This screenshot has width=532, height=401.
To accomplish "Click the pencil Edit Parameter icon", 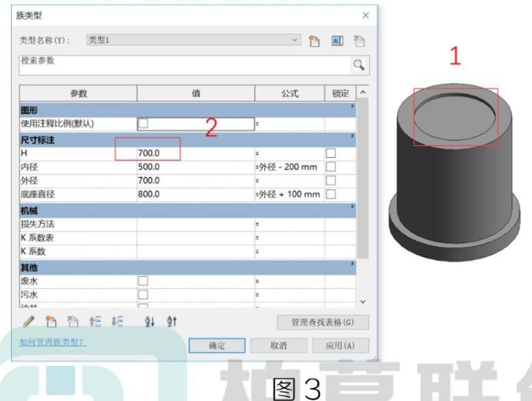I will [28, 321].
